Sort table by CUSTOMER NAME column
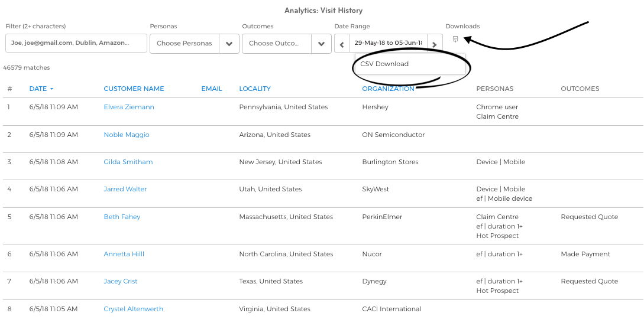The height and width of the screenshot is (326, 644). tap(134, 89)
